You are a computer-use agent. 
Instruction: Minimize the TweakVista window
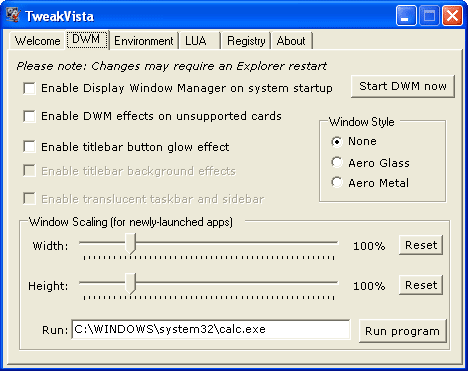[406, 16]
